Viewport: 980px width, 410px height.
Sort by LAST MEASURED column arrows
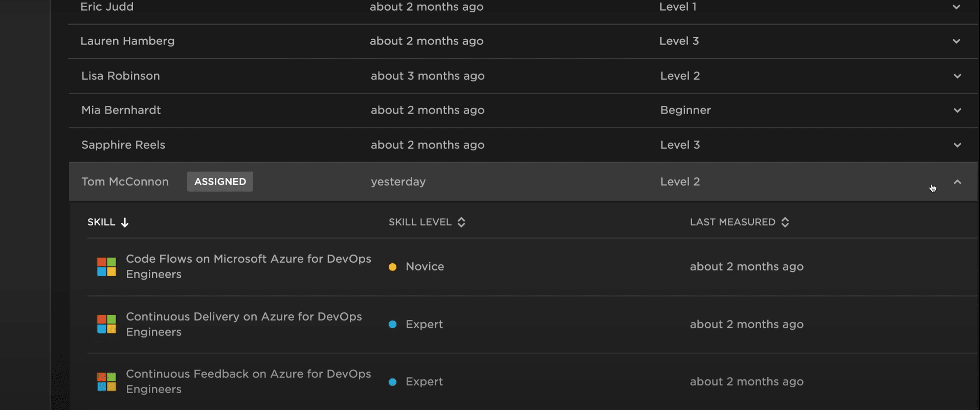785,222
